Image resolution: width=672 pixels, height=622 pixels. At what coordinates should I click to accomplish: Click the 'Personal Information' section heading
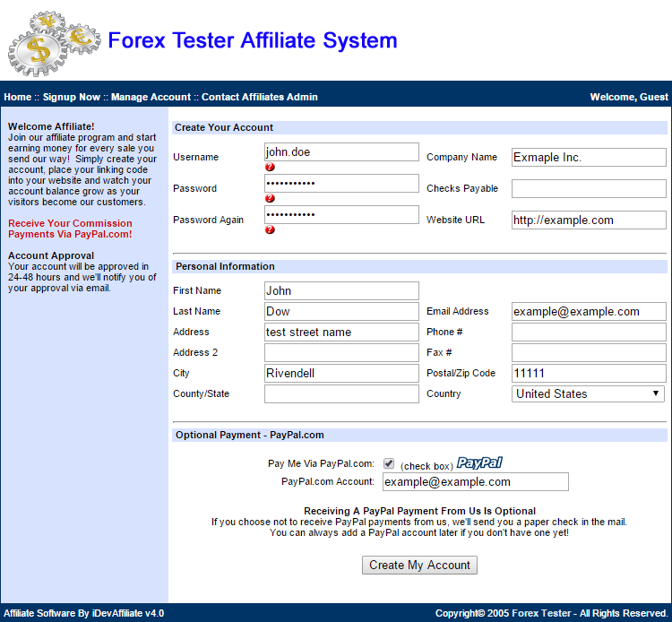coord(225,266)
